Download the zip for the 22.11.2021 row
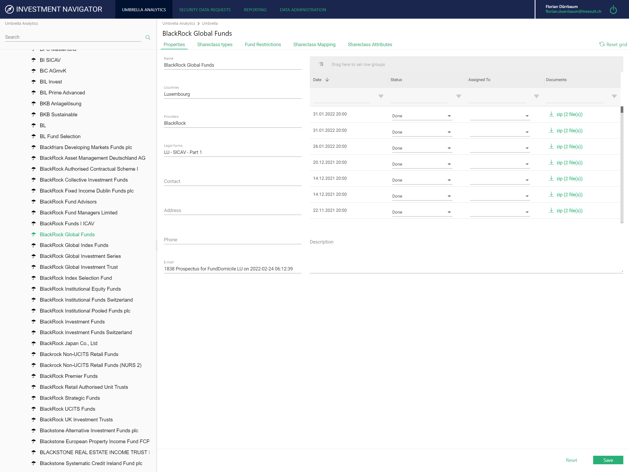Screen dimensions: 629x472 566,211
